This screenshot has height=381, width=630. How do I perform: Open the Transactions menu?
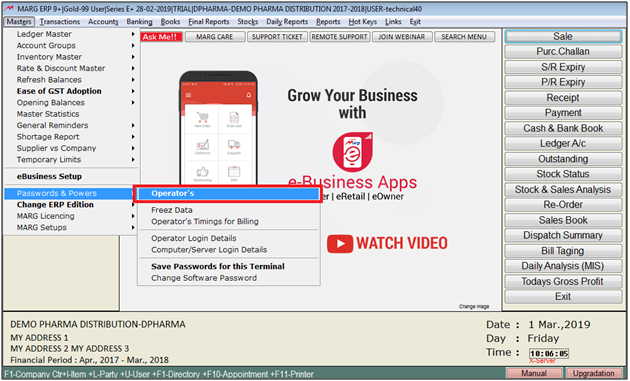point(59,22)
